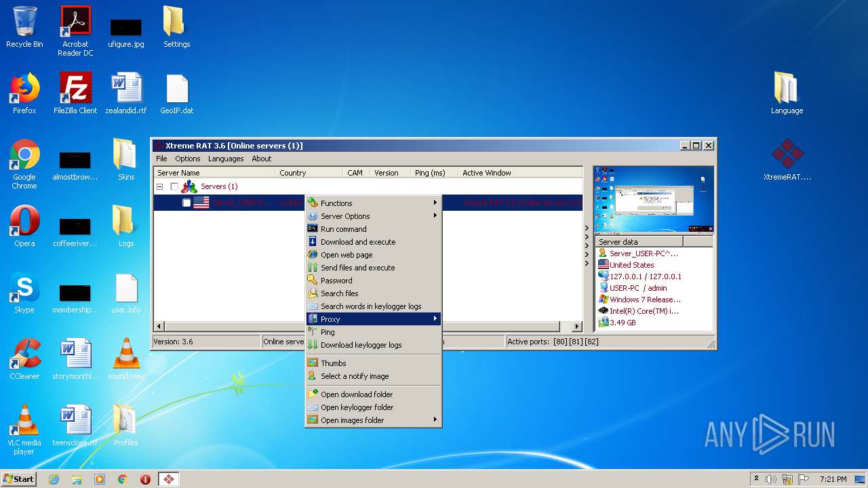Sort by Active Window column header
This screenshot has height=488, width=868.
520,173
